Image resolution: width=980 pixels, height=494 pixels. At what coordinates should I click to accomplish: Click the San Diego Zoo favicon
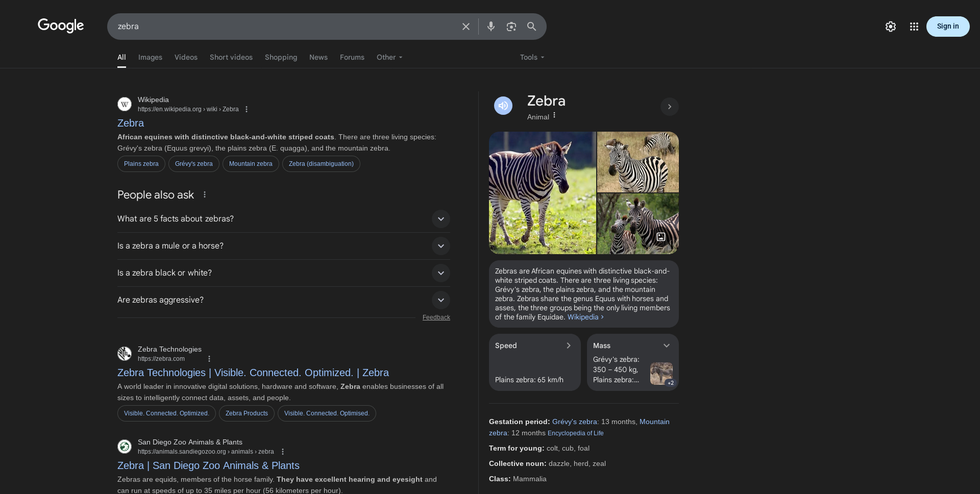125,447
